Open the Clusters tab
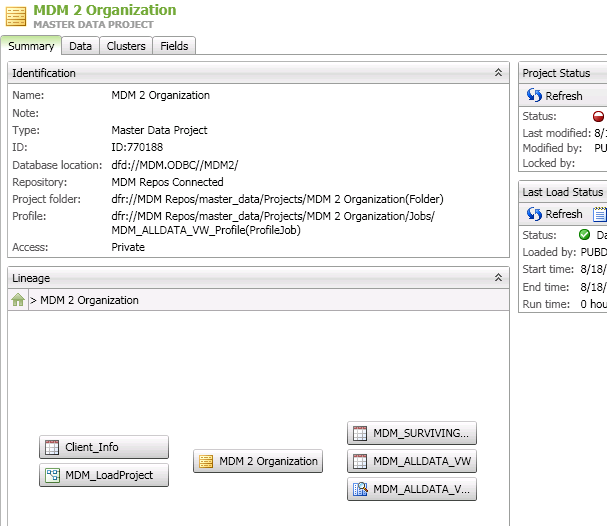607x526 pixels. pos(126,46)
